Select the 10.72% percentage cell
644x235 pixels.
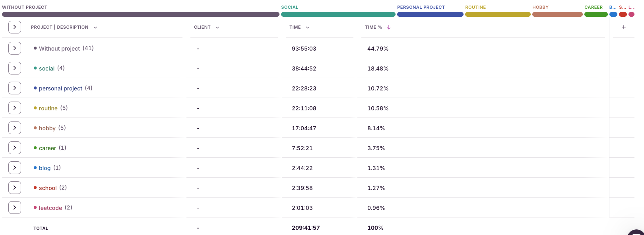pos(378,88)
